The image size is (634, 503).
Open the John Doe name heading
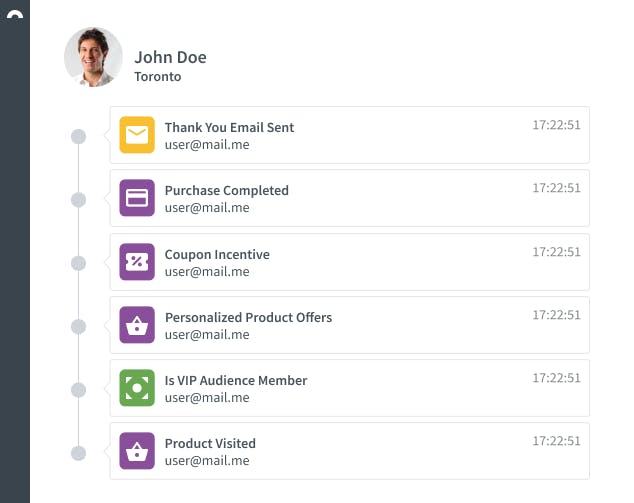click(170, 57)
